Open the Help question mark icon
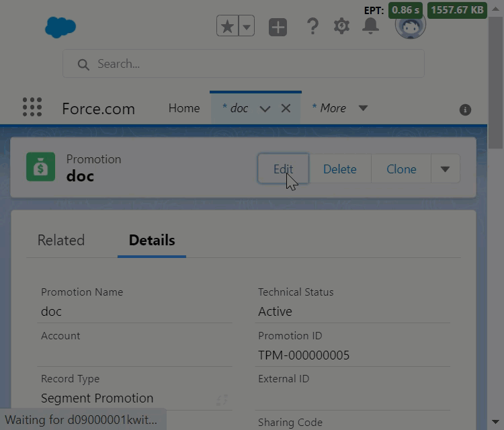 tap(312, 27)
